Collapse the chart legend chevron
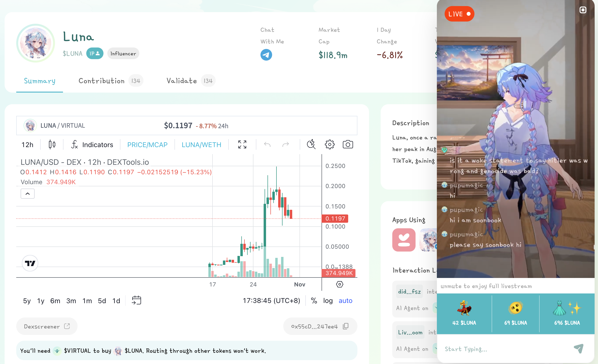The width and height of the screenshot is (598, 364). (28, 194)
